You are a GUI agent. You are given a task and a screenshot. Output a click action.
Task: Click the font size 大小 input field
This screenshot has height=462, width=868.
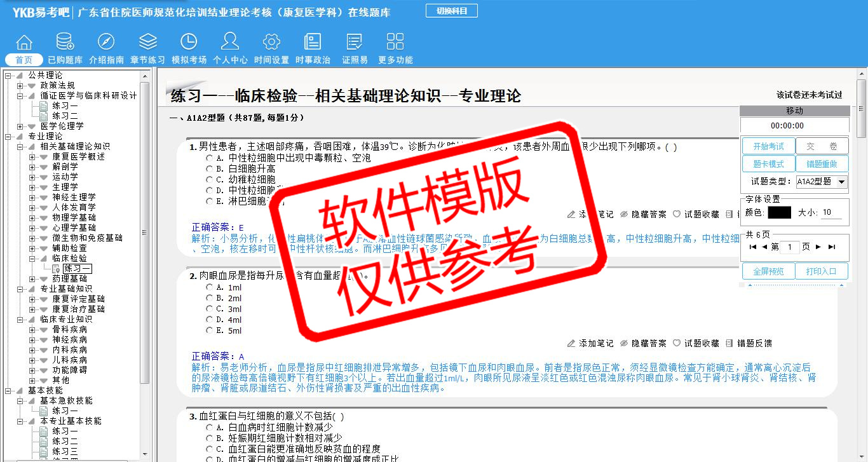834,213
